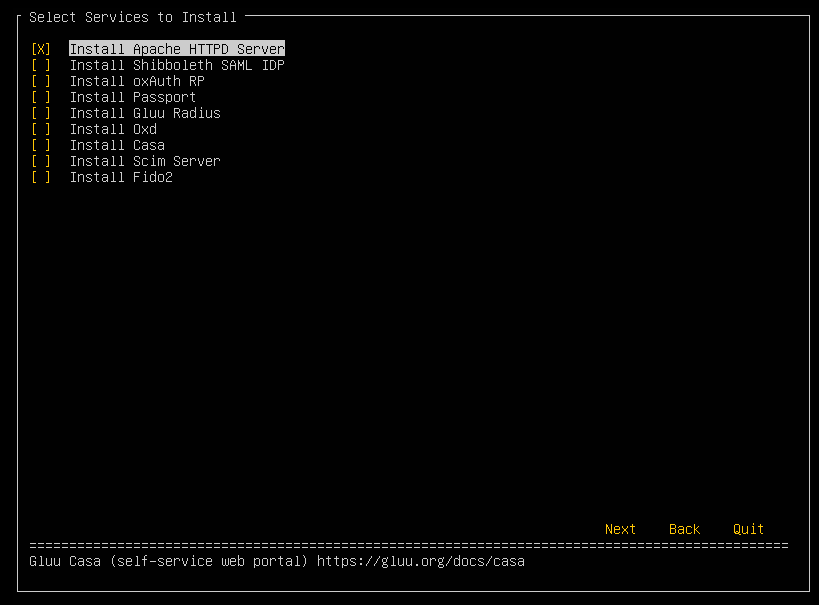Focus the Install Scim Server label text
Viewport: 819px width, 605px height.
[x=145, y=161]
